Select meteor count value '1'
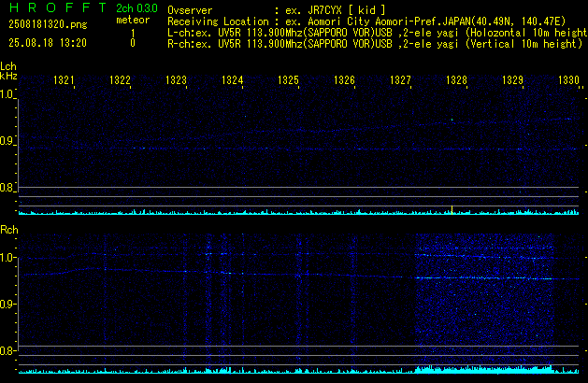 pyautogui.click(x=133, y=34)
